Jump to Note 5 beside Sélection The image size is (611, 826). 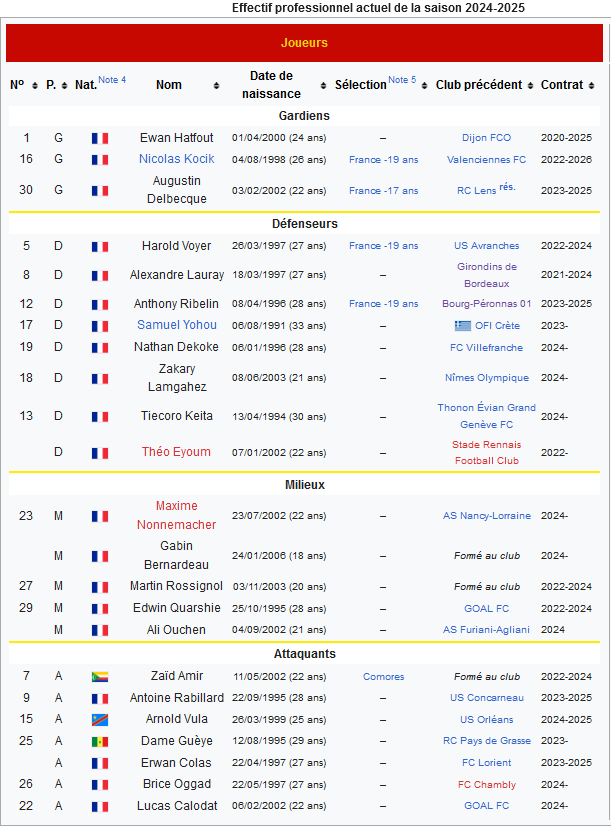(x=402, y=80)
